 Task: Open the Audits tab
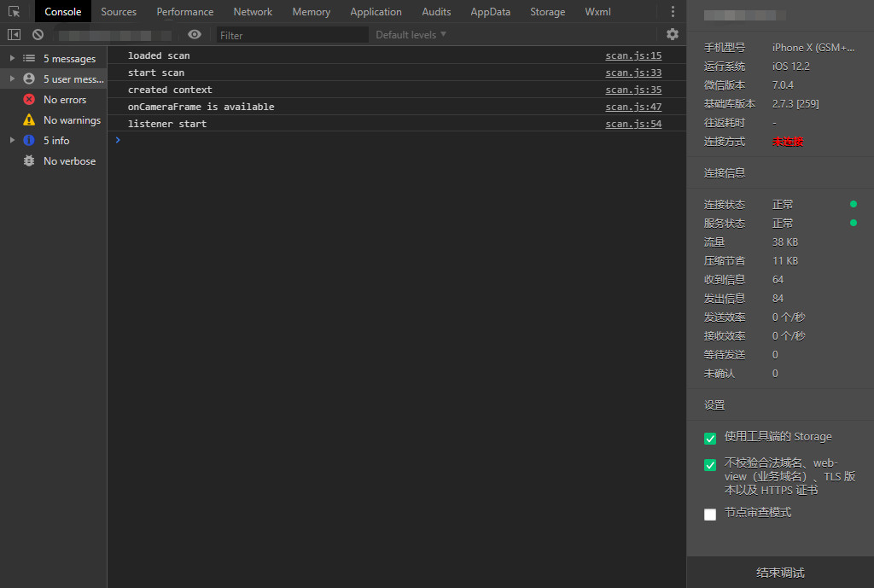coord(436,12)
